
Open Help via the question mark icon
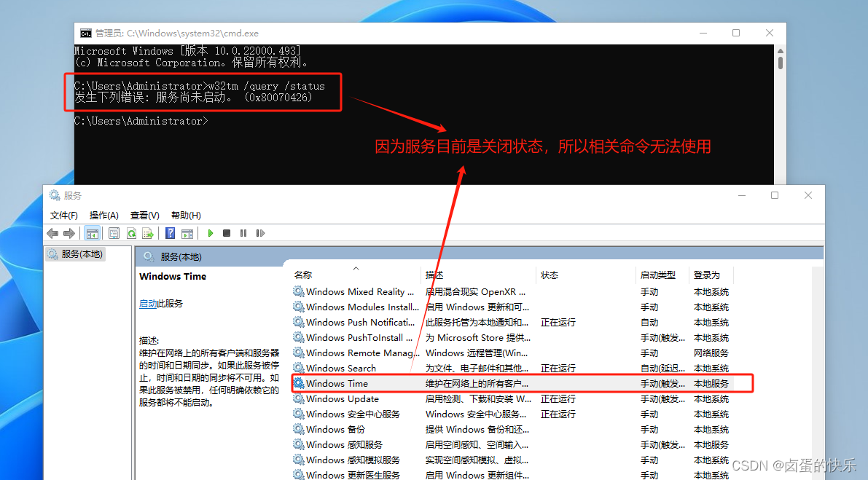tap(170, 233)
